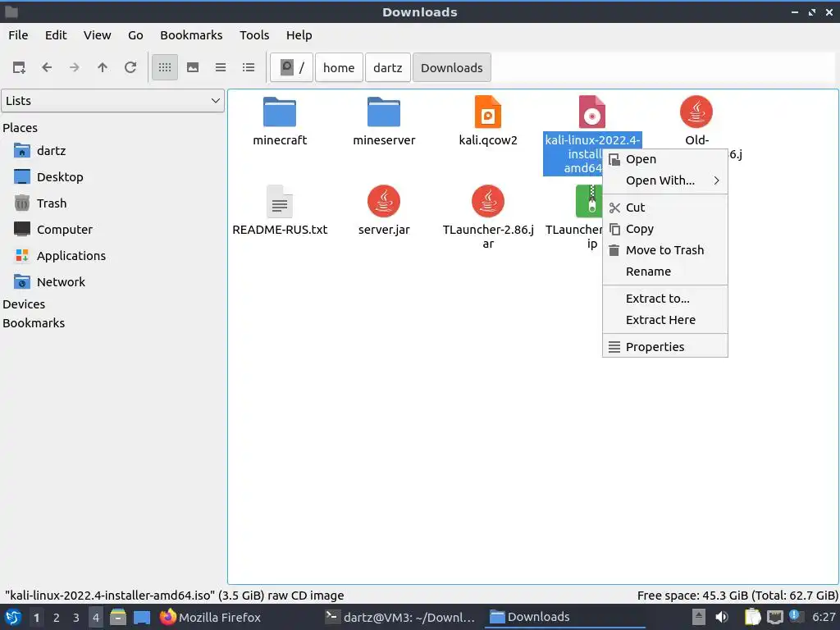This screenshot has width=840, height=630.
Task: Click show desktop panel icon
Action: [x=142, y=617]
